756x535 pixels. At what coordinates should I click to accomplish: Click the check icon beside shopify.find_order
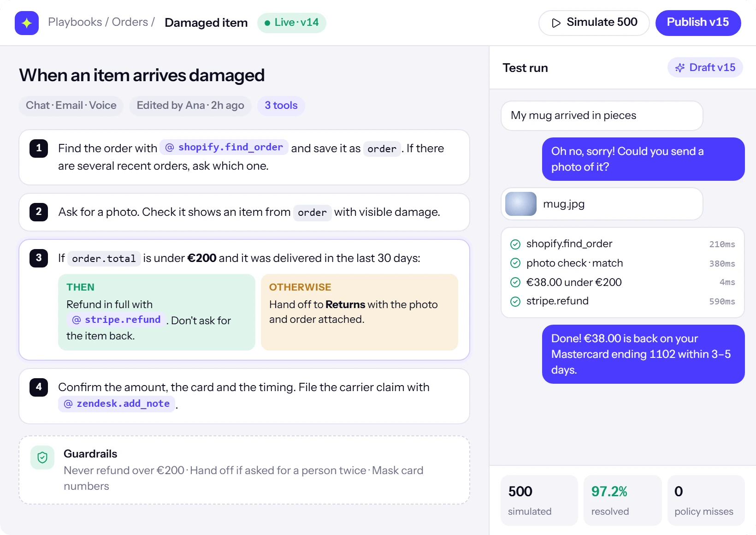click(515, 244)
